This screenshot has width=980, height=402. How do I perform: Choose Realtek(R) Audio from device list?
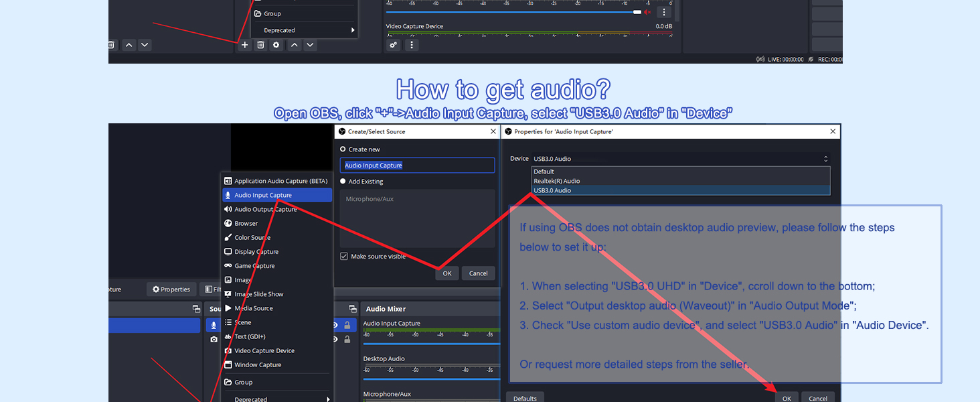point(557,181)
